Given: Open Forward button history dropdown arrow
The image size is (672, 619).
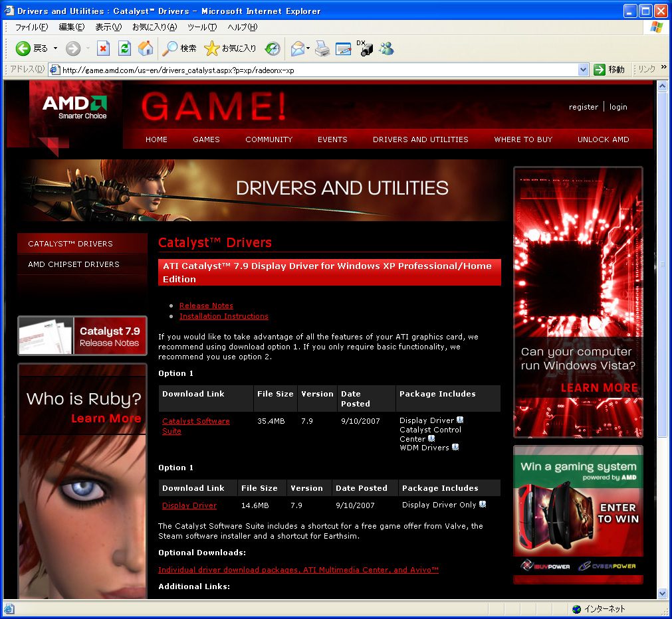Looking at the screenshot, I should click(x=88, y=48).
